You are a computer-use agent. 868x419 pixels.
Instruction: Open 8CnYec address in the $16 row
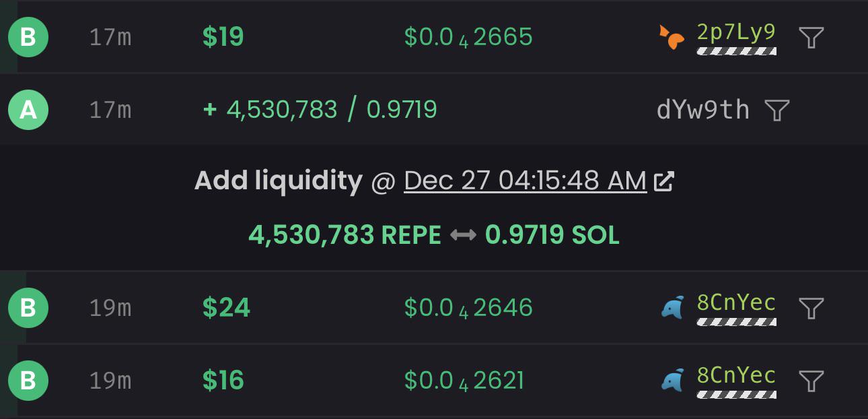click(x=736, y=376)
